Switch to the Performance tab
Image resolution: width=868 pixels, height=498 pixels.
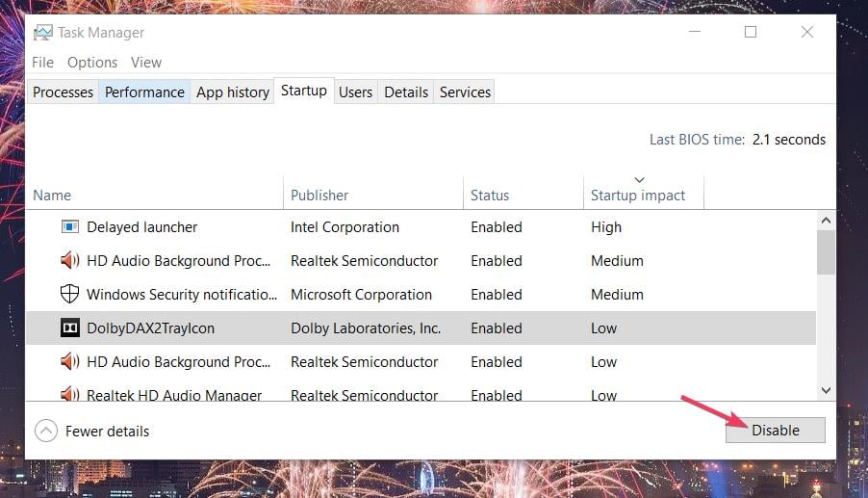144,92
